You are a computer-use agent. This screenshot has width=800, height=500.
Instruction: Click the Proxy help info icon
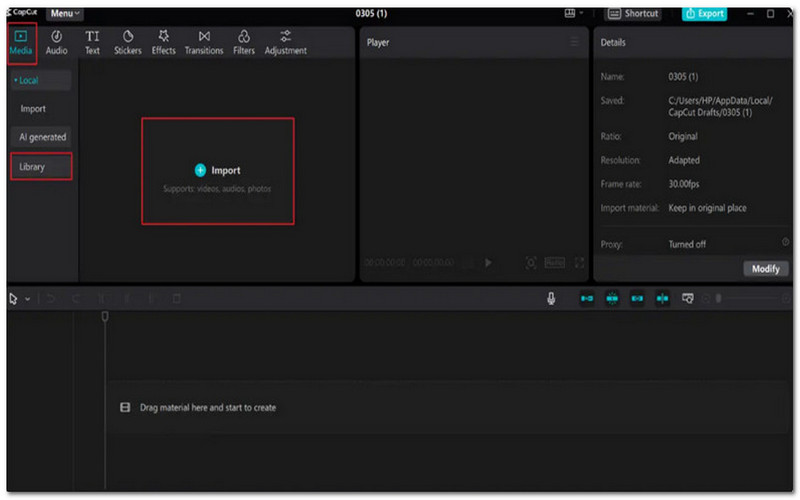(x=785, y=243)
